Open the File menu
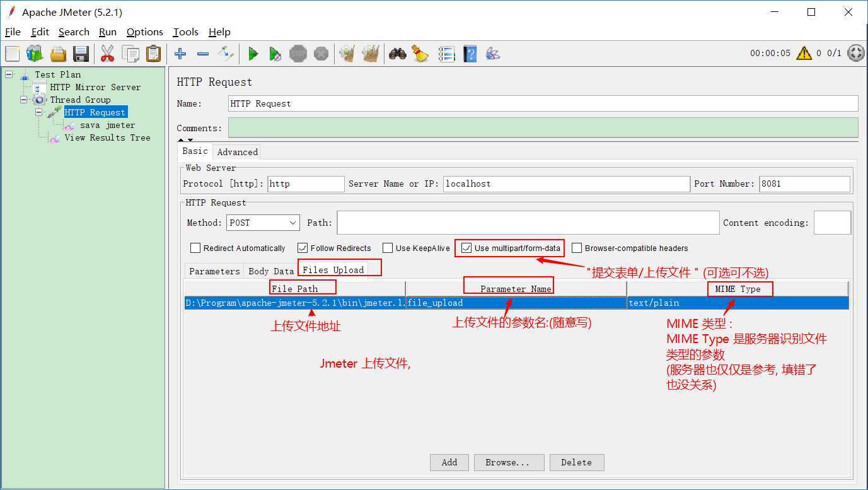 click(13, 32)
